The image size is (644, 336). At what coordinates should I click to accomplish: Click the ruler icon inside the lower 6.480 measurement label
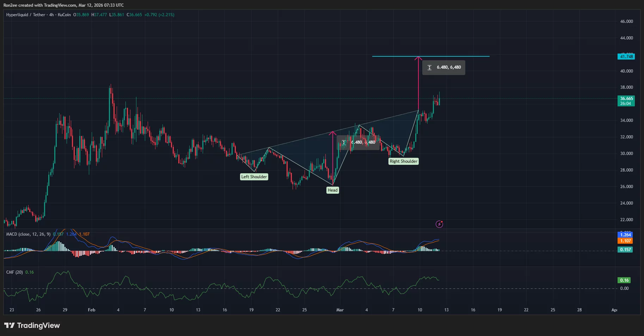(344, 142)
